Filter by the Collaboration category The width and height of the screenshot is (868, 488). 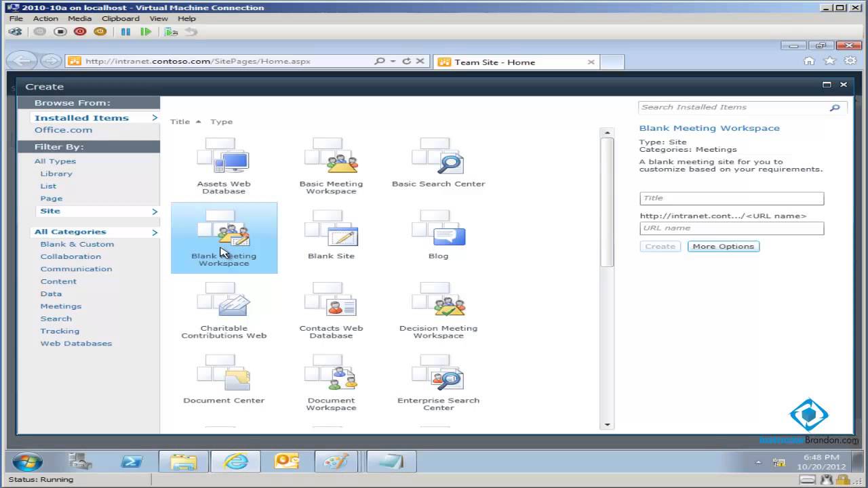[x=71, y=257]
